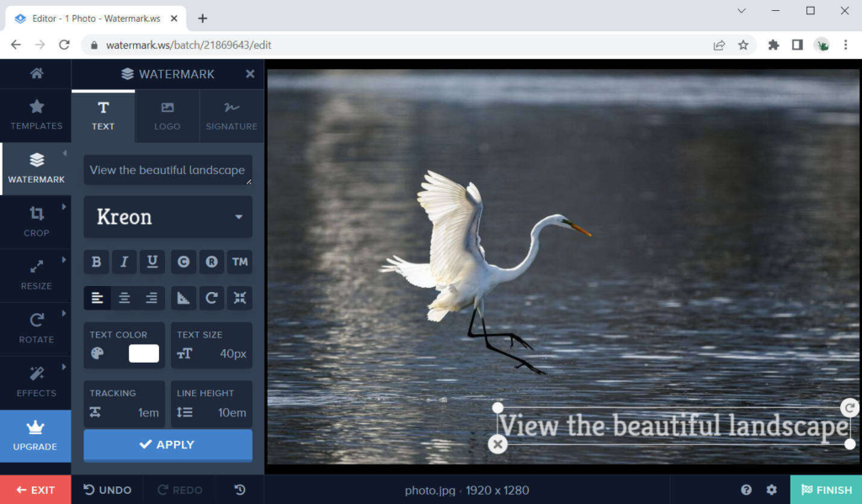Rotate the watermark text diagonally
Screen dimensions: 862x504
click(x=184, y=298)
